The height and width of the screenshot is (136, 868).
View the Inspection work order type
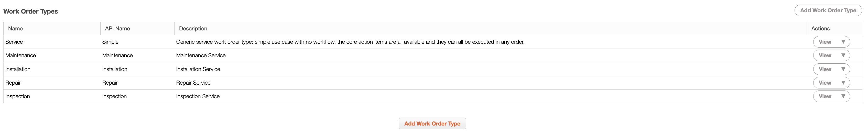click(824, 96)
